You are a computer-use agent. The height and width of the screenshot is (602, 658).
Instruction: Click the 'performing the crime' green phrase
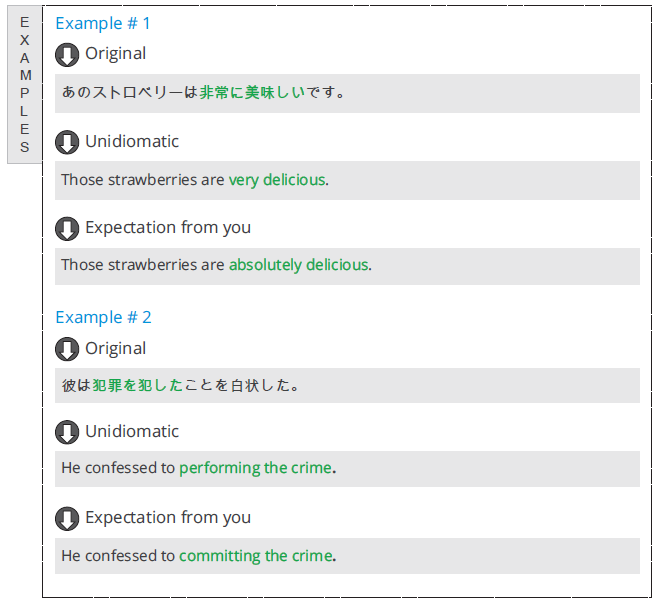[x=256, y=468]
